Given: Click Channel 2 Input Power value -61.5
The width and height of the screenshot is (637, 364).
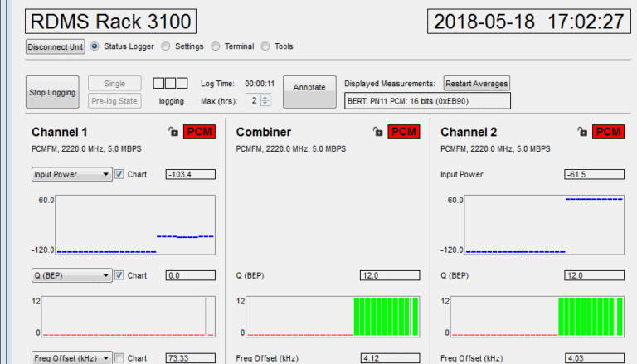Looking at the screenshot, I should point(595,174).
